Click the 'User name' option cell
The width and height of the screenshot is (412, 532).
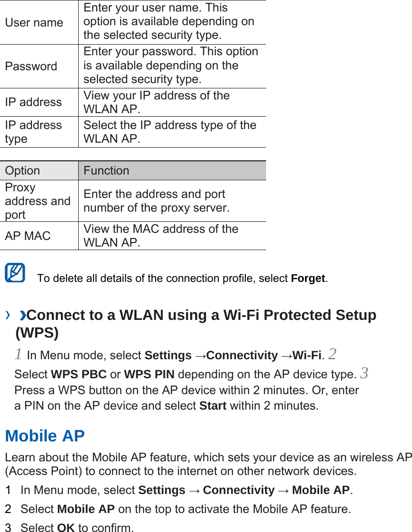pyautogui.click(x=34, y=23)
